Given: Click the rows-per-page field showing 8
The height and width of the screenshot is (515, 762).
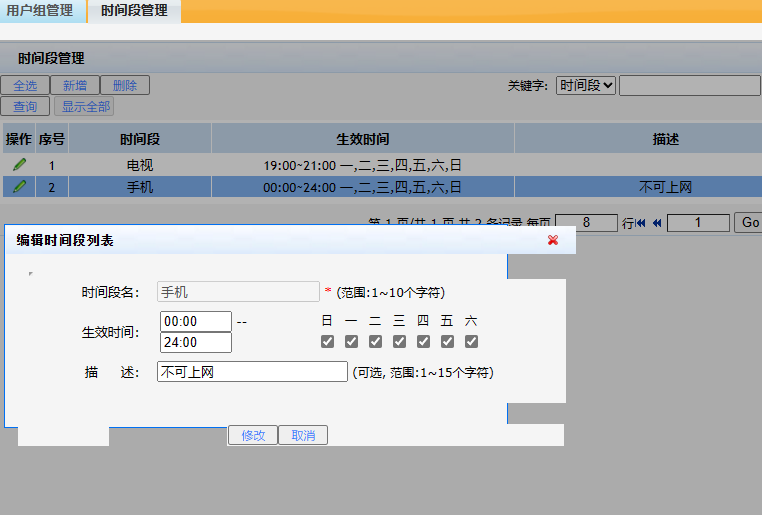Looking at the screenshot, I should click(x=587, y=223).
